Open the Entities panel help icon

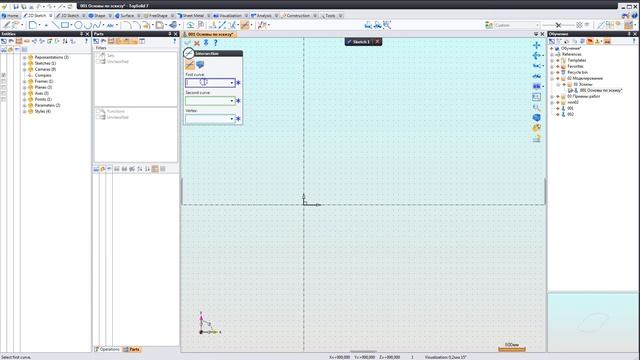pos(86,41)
